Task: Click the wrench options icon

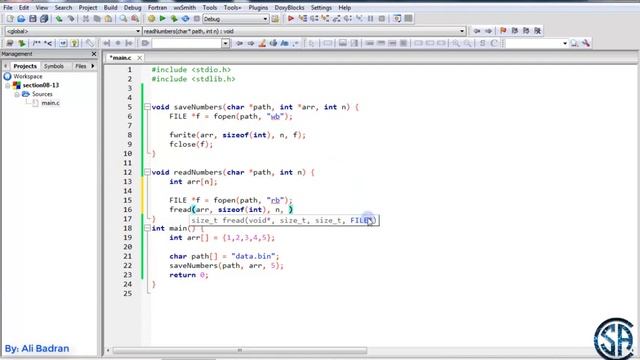Action: click(x=586, y=43)
